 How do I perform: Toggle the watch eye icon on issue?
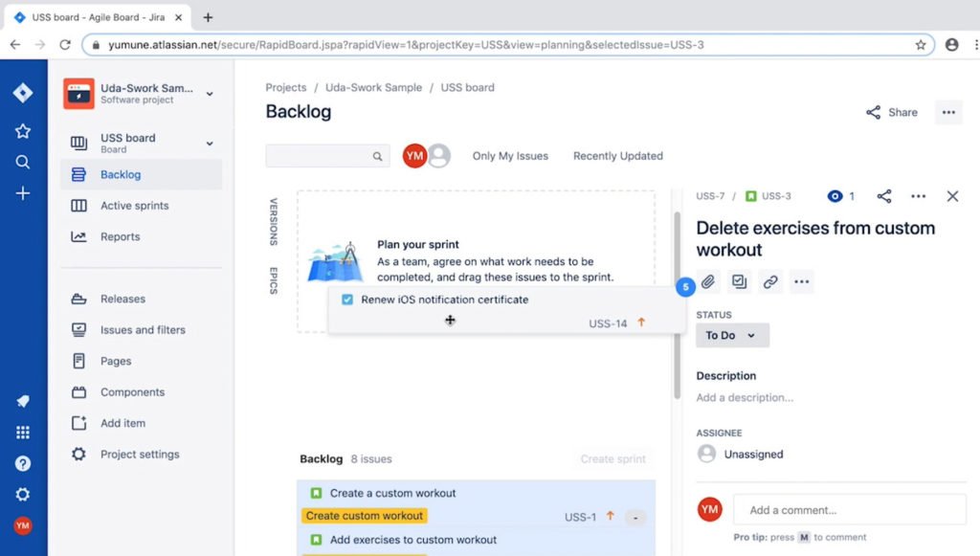(835, 196)
